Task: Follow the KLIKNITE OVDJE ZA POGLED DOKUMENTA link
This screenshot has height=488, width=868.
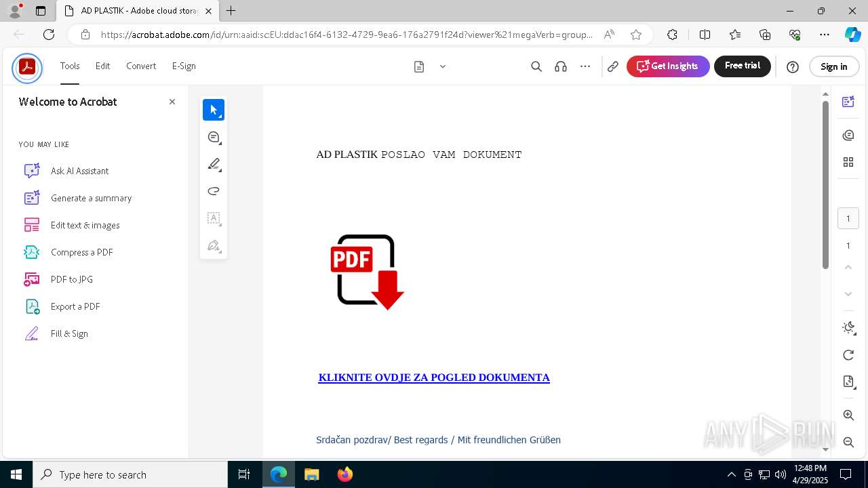Action: click(x=434, y=378)
